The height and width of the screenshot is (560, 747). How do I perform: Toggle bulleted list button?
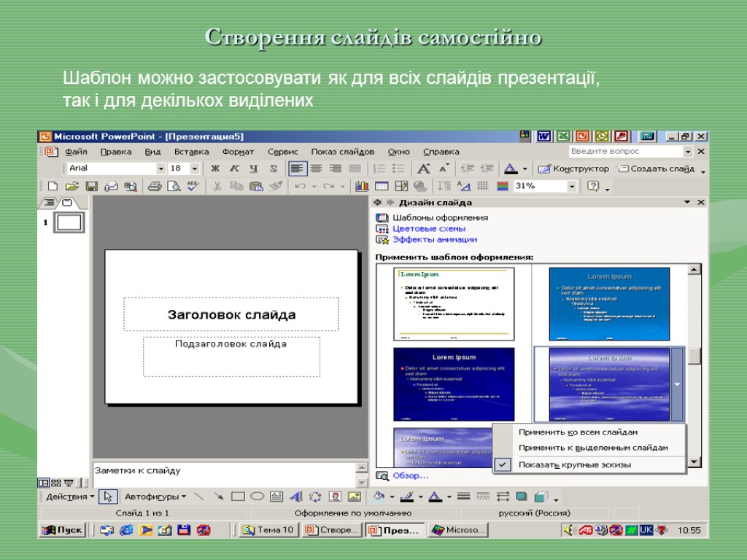(398, 168)
